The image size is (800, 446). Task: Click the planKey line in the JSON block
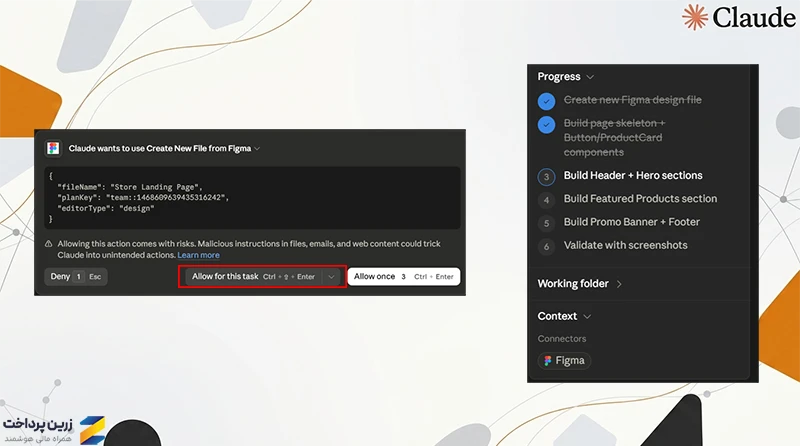click(x=143, y=197)
